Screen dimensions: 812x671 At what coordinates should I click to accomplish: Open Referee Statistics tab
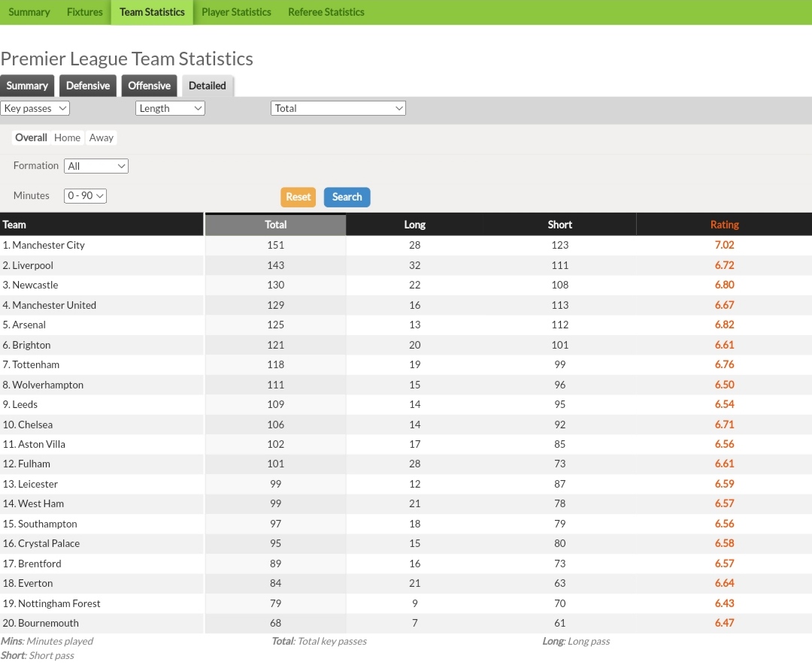coord(326,12)
